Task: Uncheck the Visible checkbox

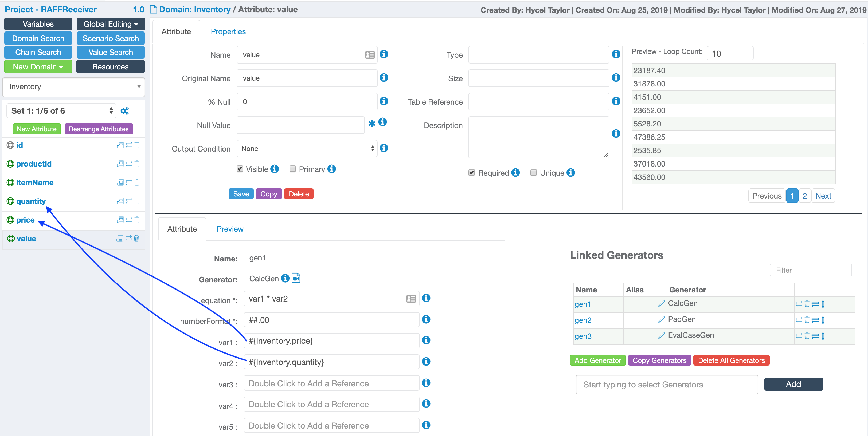Action: pyautogui.click(x=240, y=169)
